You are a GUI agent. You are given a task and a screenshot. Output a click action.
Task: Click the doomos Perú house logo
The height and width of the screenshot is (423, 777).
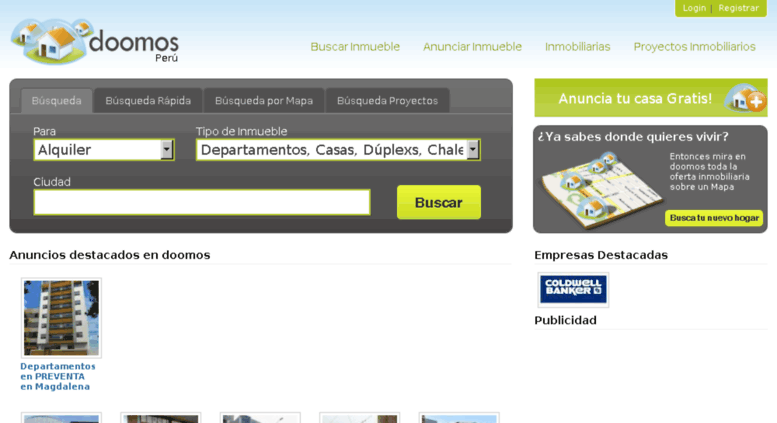coord(95,42)
